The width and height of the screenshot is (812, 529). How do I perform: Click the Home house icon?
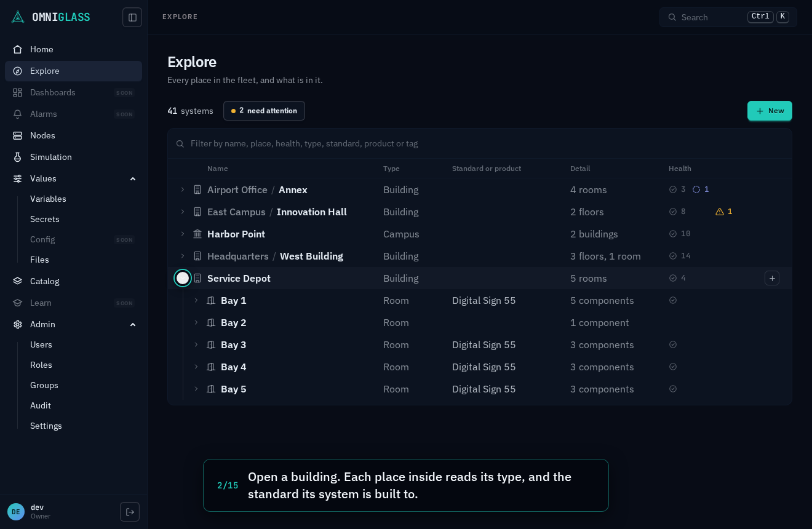pos(18,49)
